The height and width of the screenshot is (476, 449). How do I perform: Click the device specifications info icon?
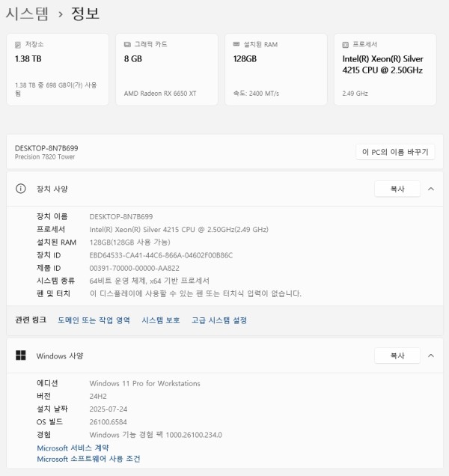point(21,189)
